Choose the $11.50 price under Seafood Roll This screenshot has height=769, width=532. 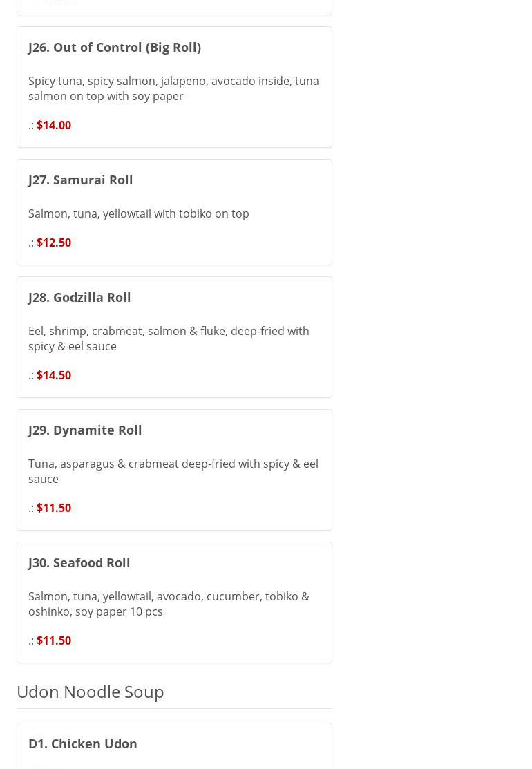pyautogui.click(x=54, y=640)
